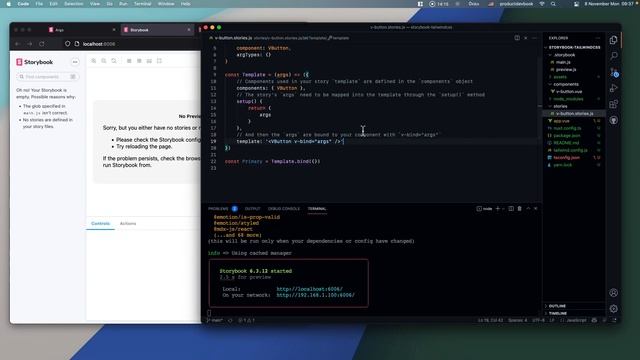Click Explorer panel ellipsis menu
The image size is (640, 360).
(598, 38)
